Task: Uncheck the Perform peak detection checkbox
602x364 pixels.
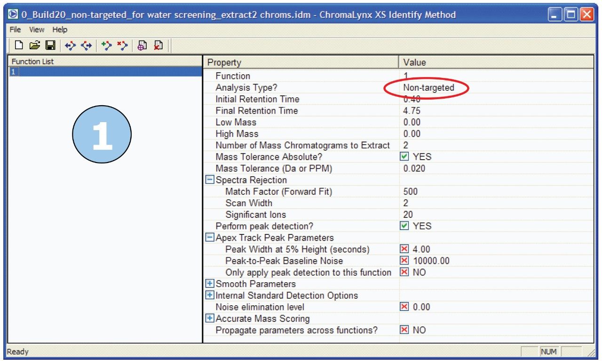Action: 404,226
